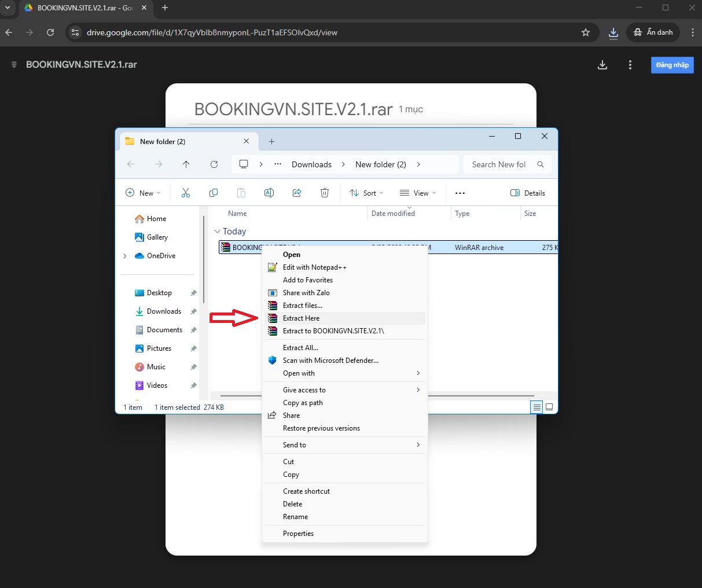Toggle the Details pane button
This screenshot has width=702, height=588.
528,193
